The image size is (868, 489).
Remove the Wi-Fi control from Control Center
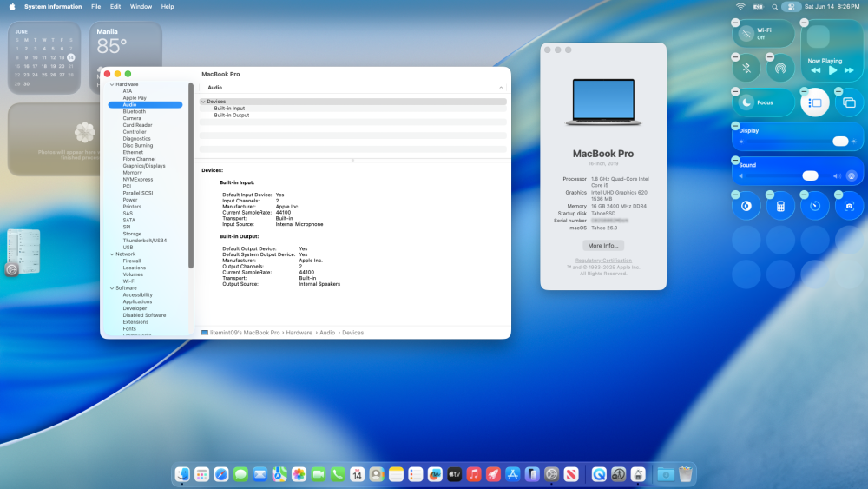735,23
